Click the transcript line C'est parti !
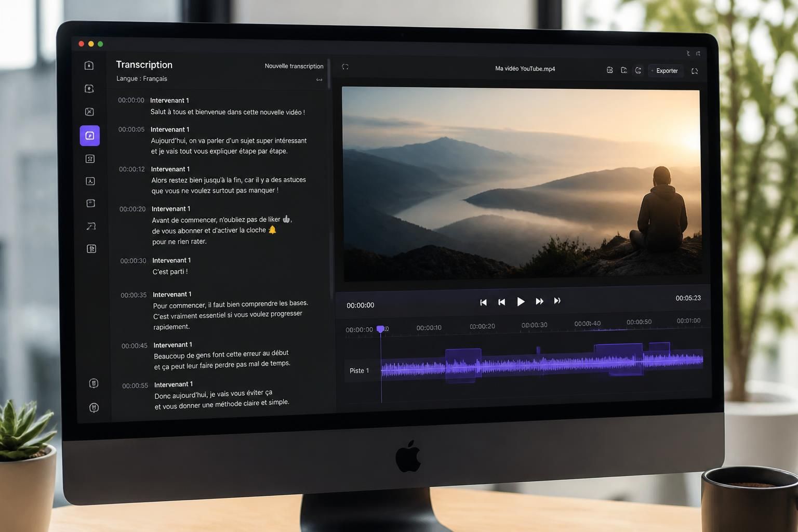The width and height of the screenshot is (798, 532). point(170,272)
